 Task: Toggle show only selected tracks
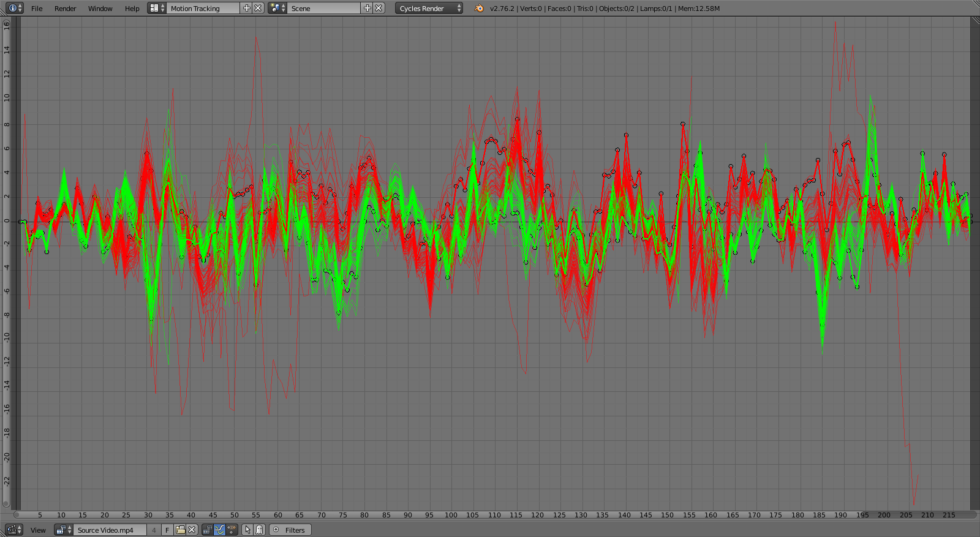(x=247, y=530)
